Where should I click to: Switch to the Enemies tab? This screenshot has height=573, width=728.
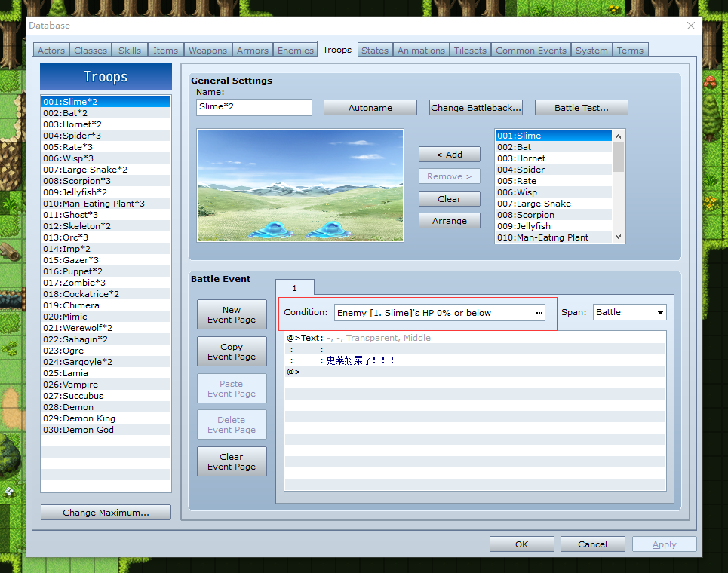(x=295, y=50)
